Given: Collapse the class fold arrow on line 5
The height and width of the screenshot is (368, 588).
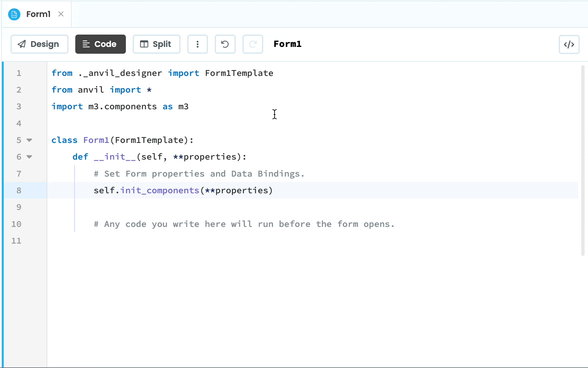Looking at the screenshot, I should pos(29,140).
